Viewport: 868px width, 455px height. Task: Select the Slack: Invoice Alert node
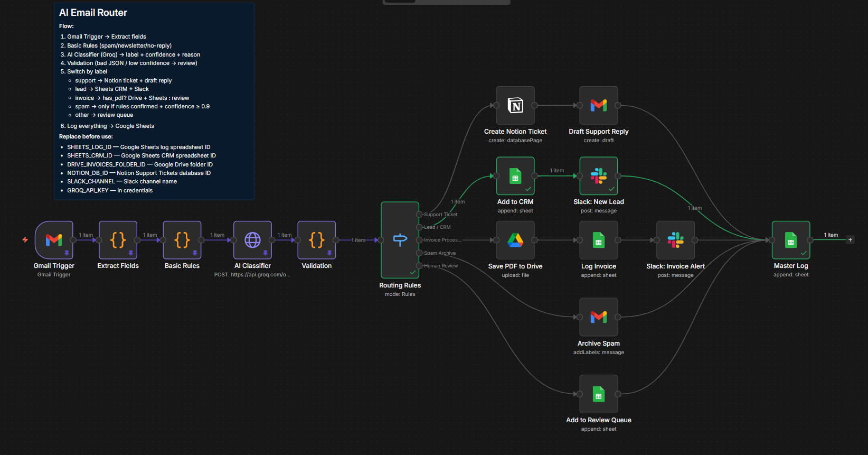pos(676,240)
